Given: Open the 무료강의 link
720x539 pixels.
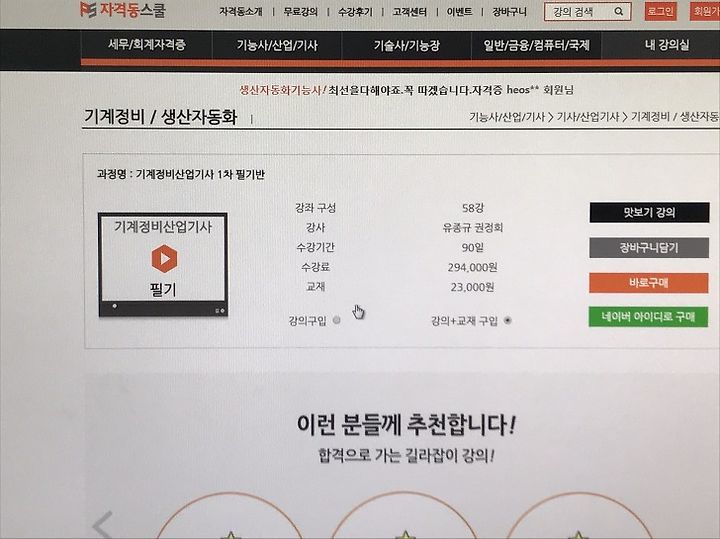Looking at the screenshot, I should tap(300, 11).
